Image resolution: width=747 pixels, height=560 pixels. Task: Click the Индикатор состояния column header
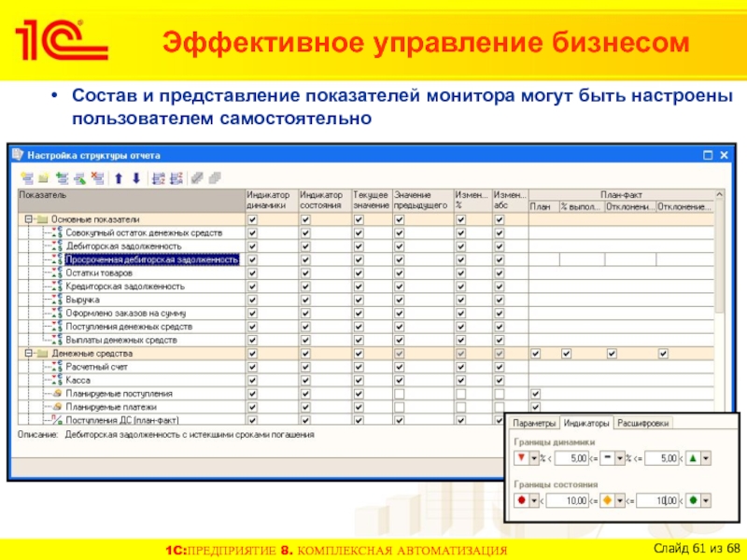click(324, 201)
